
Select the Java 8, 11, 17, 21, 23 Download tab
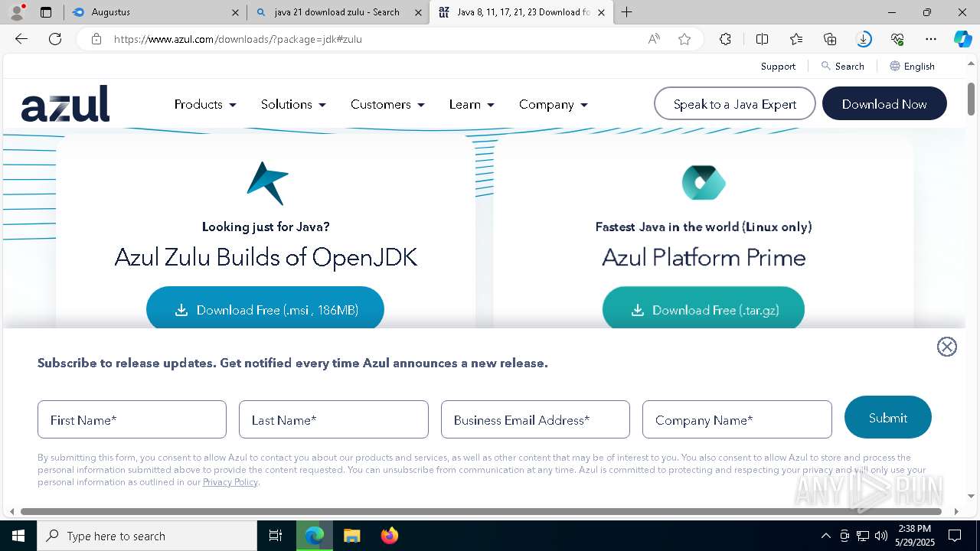(x=521, y=12)
